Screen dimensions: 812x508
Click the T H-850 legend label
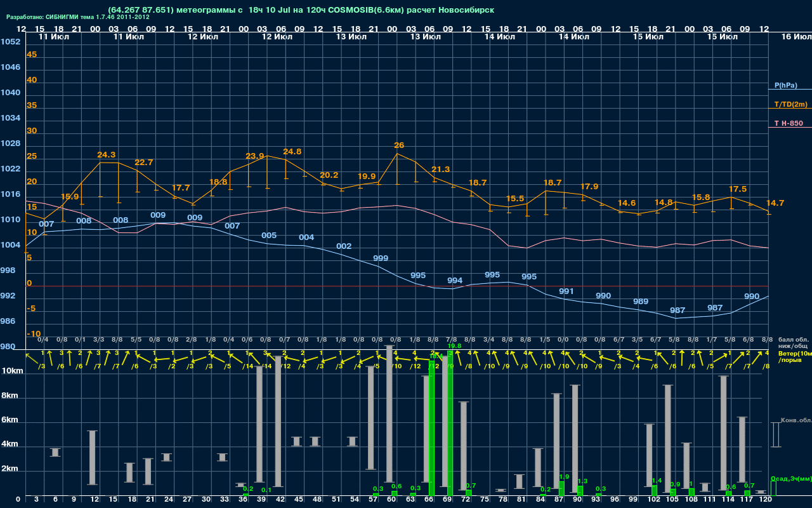coord(789,123)
